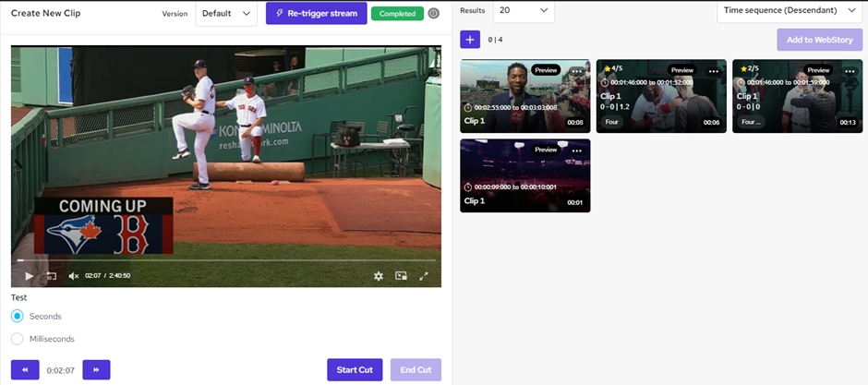Click the 0 - 0 | 1.2 score text
This screenshot has height=385, width=868.
[617, 106]
